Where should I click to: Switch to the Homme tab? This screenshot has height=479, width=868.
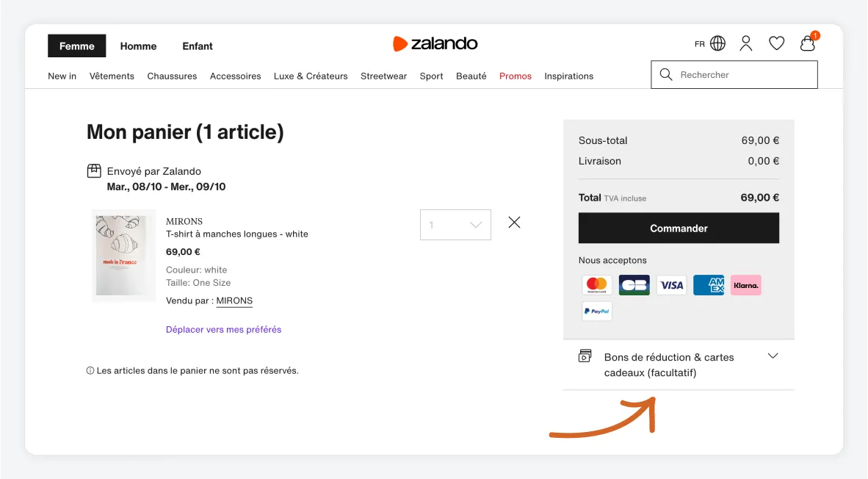point(138,46)
